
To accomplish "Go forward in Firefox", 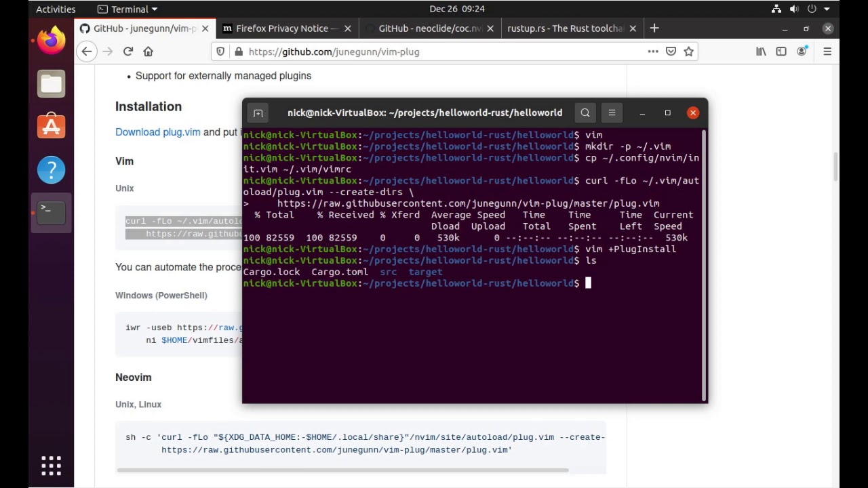I will (x=107, y=52).
